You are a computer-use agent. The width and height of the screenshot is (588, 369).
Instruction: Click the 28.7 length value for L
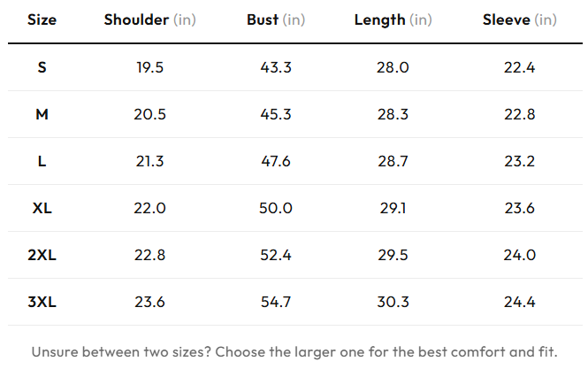pos(393,161)
